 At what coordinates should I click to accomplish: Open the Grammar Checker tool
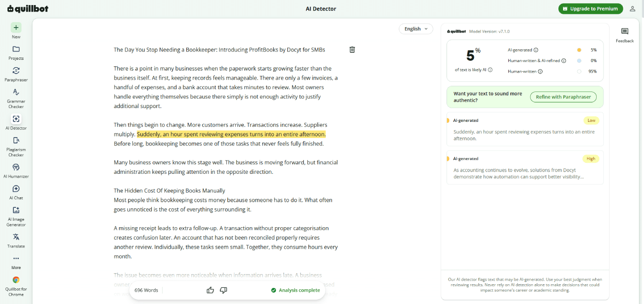(x=16, y=98)
